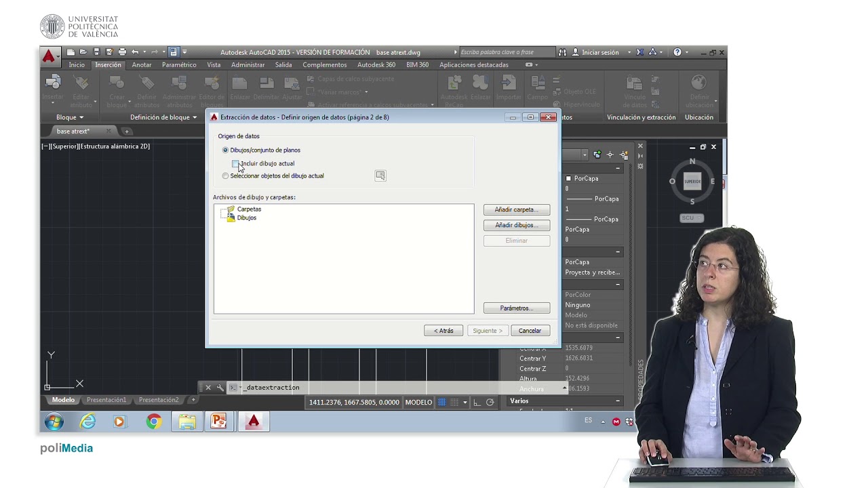Click the Administrar atributos ribbon icon
868x488 pixels.
pyautogui.click(x=179, y=83)
